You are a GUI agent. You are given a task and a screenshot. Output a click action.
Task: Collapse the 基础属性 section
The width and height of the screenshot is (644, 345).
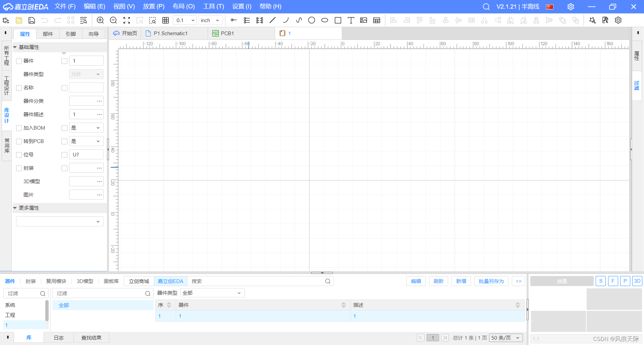click(15, 47)
